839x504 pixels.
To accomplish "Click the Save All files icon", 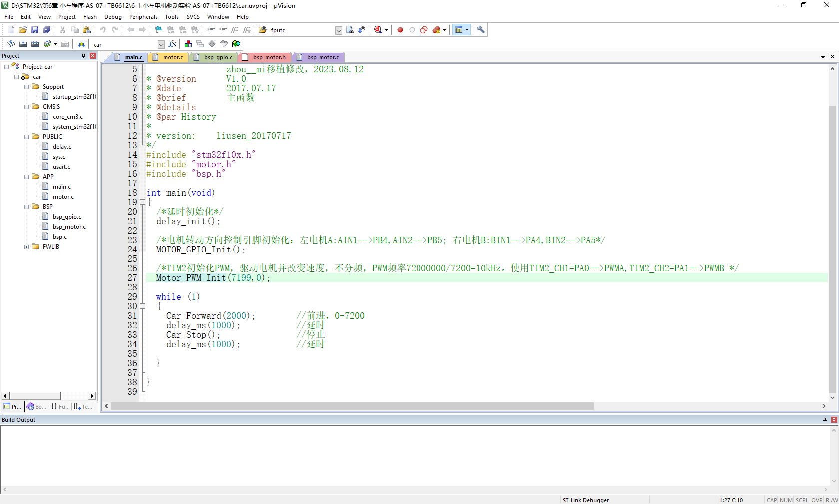I will 47,30.
